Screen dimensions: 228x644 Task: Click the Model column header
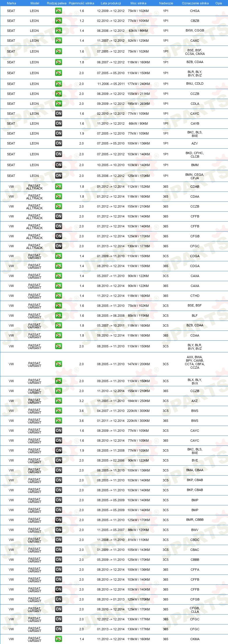pyautogui.click(x=35, y=3)
